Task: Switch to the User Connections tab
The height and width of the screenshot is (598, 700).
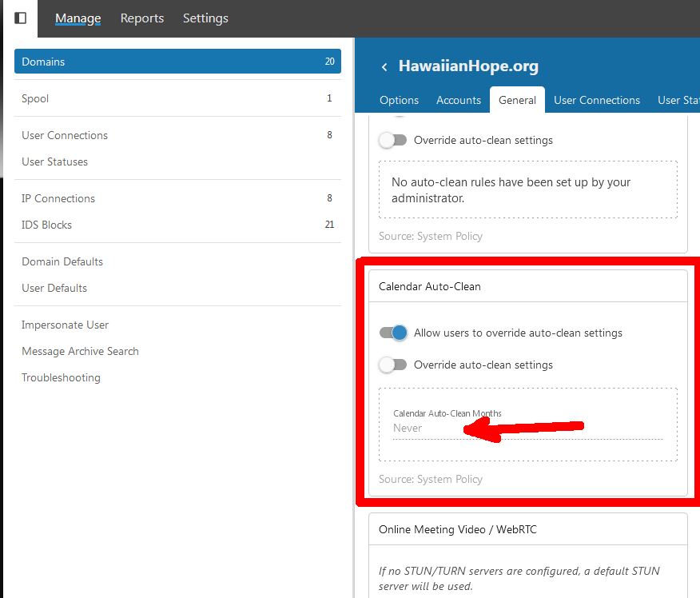Action: coord(596,100)
